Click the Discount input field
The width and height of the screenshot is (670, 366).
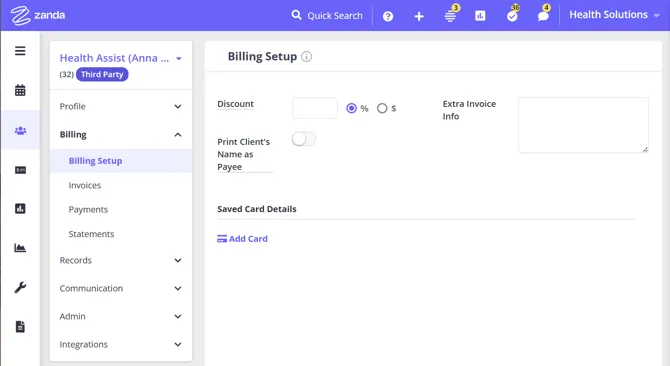315,108
